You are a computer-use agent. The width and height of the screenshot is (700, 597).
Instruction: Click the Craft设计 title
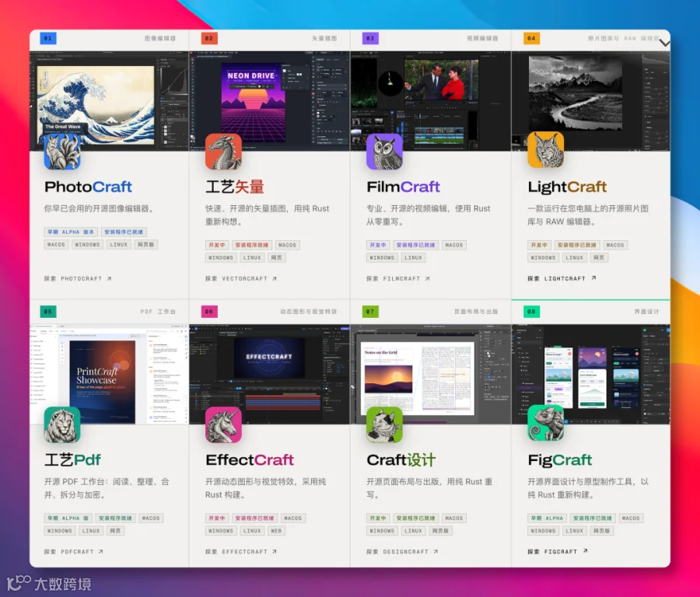pos(401,460)
